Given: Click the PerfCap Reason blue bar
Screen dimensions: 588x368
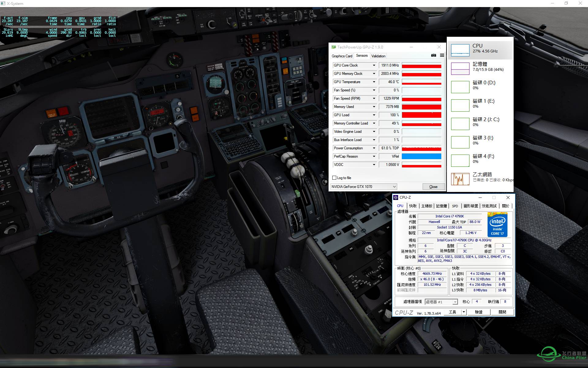Looking at the screenshot, I should point(421,156).
